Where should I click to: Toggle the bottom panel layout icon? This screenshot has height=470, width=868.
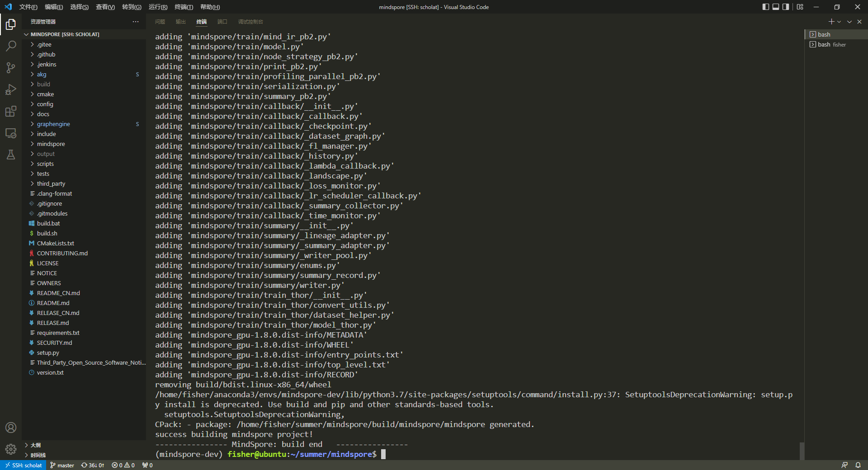(776, 7)
